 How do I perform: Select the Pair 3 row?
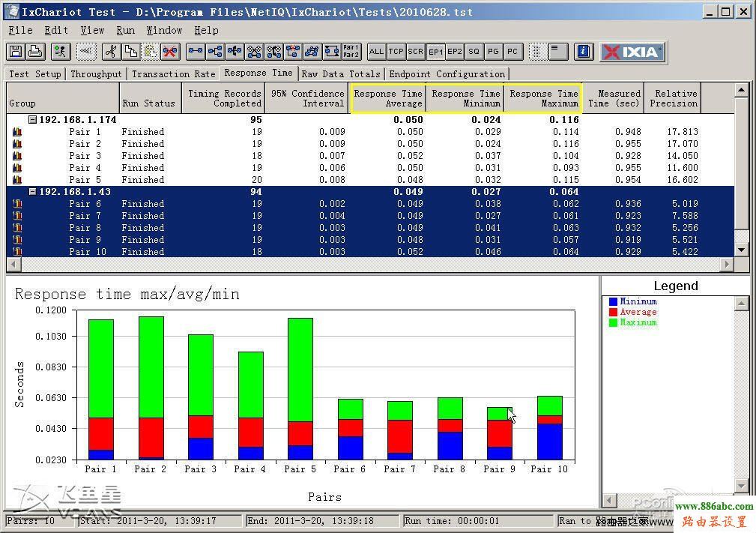(x=85, y=156)
